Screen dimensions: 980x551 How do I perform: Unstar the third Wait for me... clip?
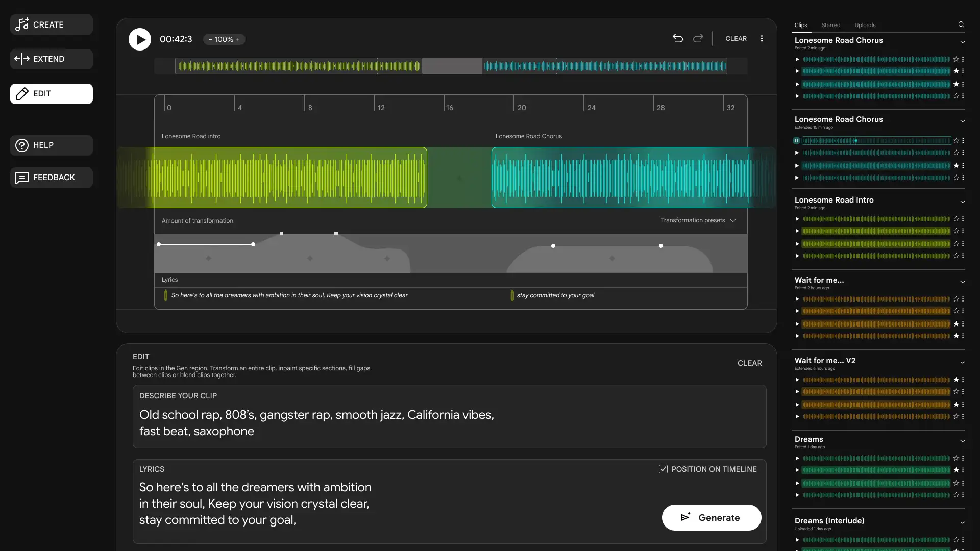[956, 324]
